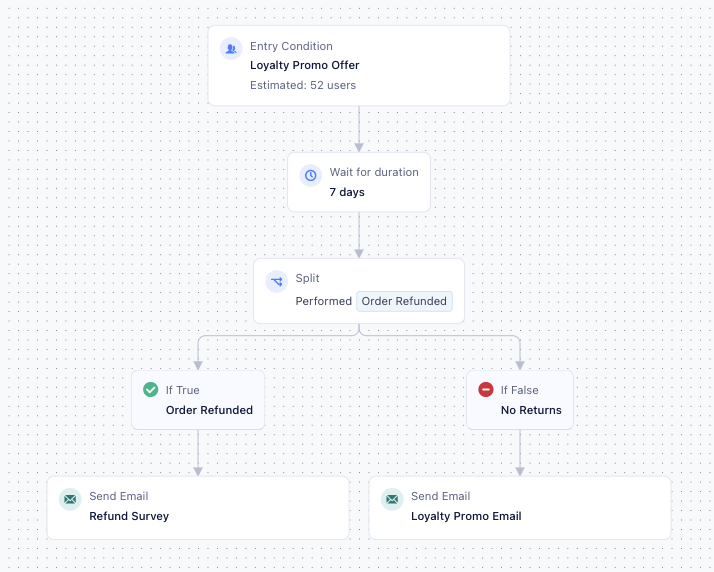Image resolution: width=714 pixels, height=572 pixels.
Task: Open the Loyalty Promo Offer entry title
Action: 304,66
